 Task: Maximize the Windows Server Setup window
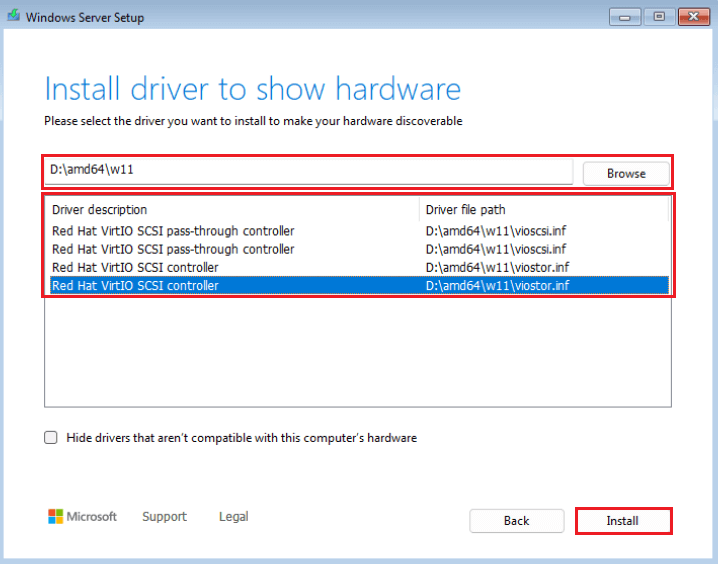tap(659, 16)
